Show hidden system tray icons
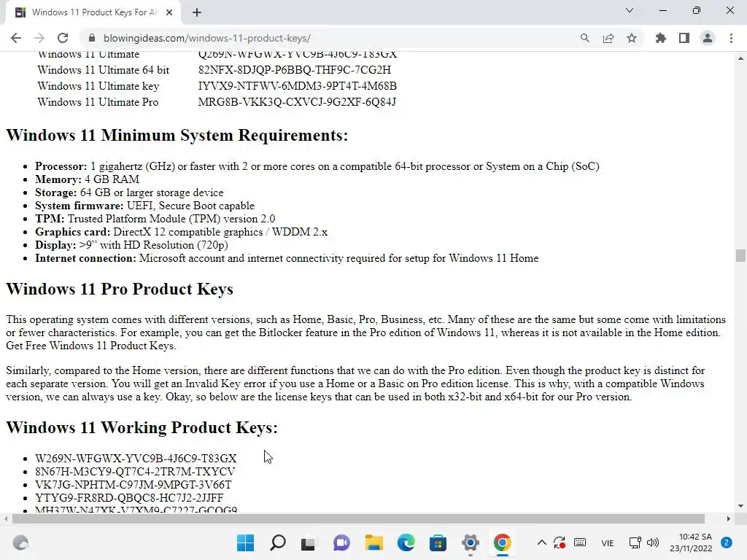Viewport: 747px width, 560px height. [542, 542]
